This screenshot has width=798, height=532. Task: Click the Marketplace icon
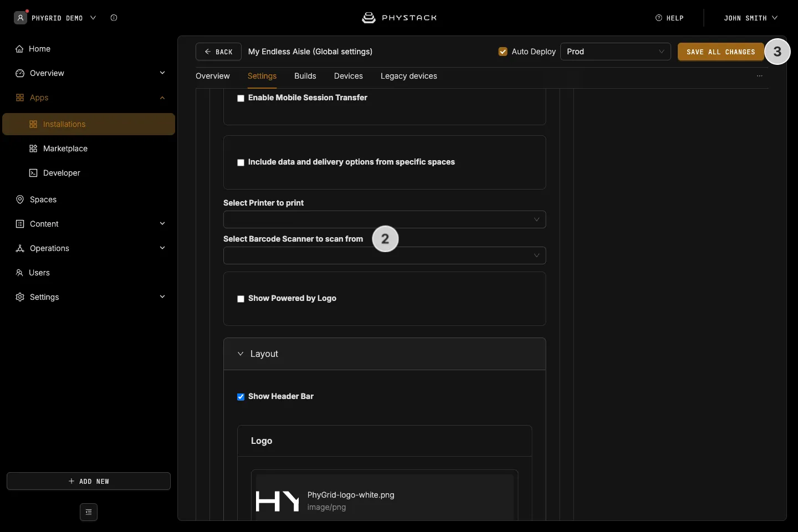tap(33, 149)
